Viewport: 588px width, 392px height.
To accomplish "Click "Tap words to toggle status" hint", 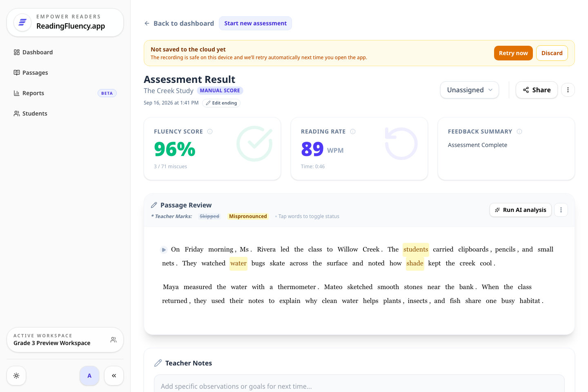I will pyautogui.click(x=309, y=216).
